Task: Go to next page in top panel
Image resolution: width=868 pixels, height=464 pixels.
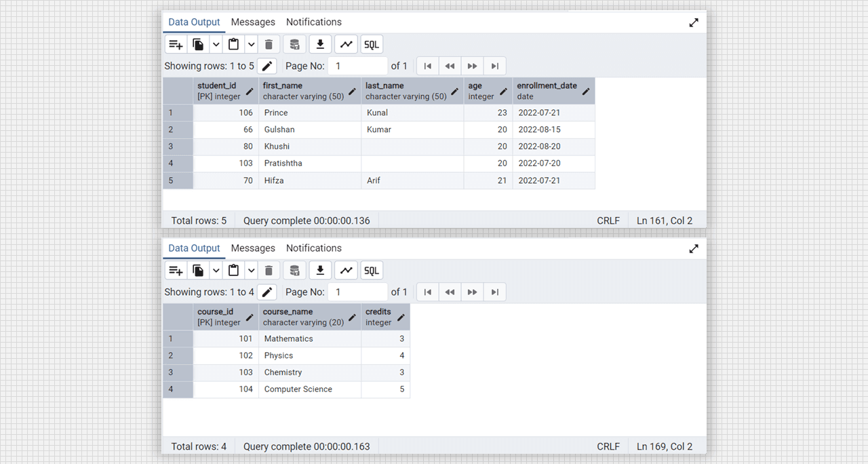Action: point(472,66)
